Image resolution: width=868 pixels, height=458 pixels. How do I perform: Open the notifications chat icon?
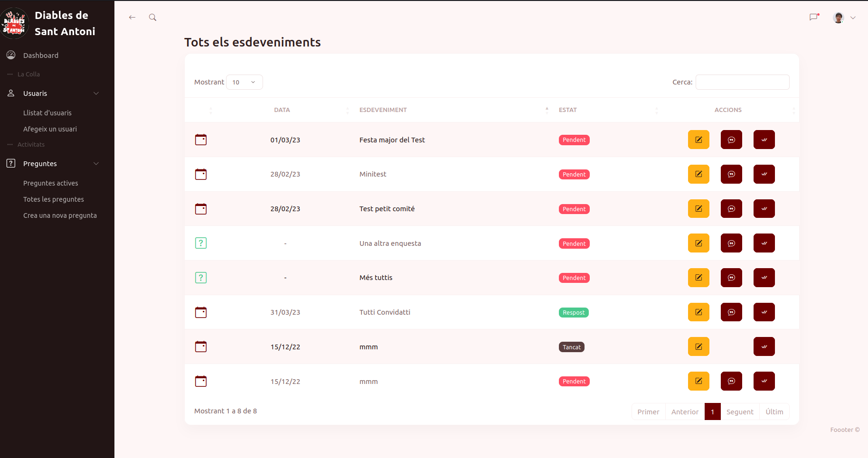(814, 17)
